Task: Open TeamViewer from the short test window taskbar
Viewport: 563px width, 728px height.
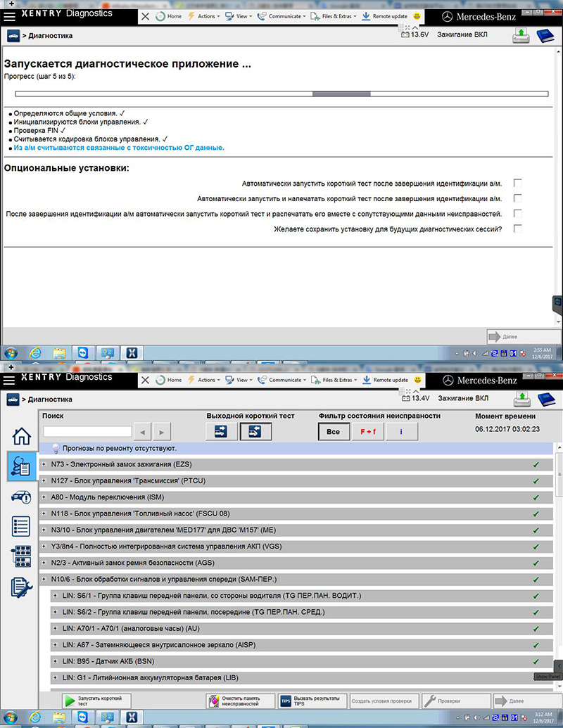Action: coord(83,717)
